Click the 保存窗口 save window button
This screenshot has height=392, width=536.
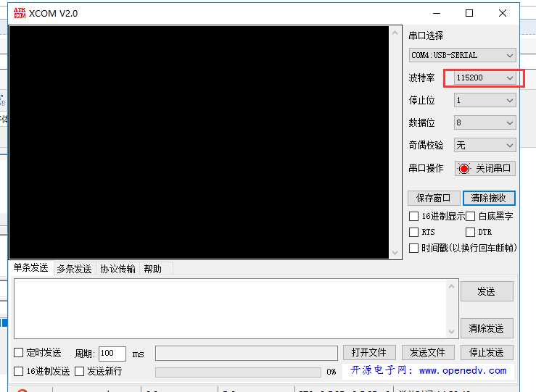pos(434,198)
